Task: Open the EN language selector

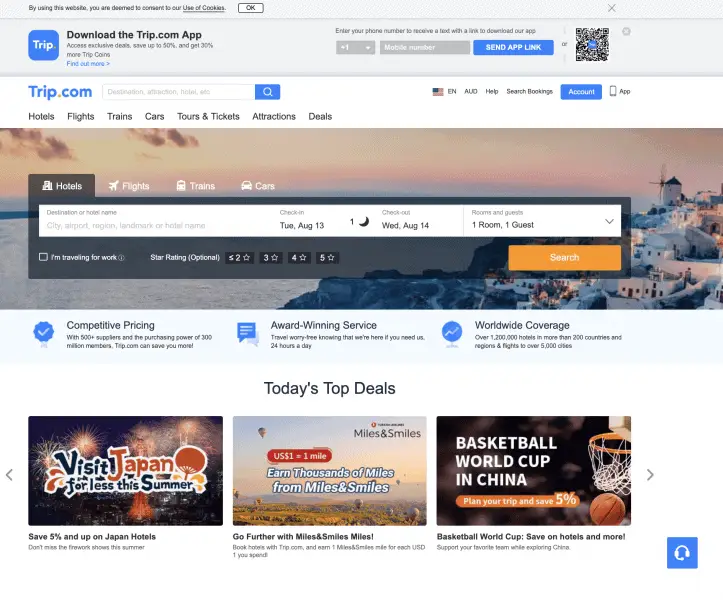Action: (x=452, y=91)
